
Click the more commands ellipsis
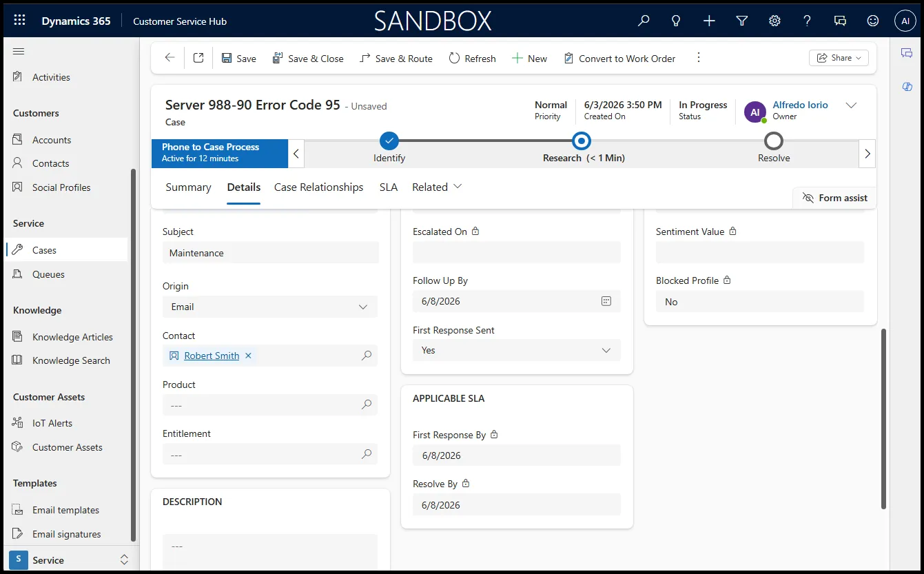pos(699,58)
